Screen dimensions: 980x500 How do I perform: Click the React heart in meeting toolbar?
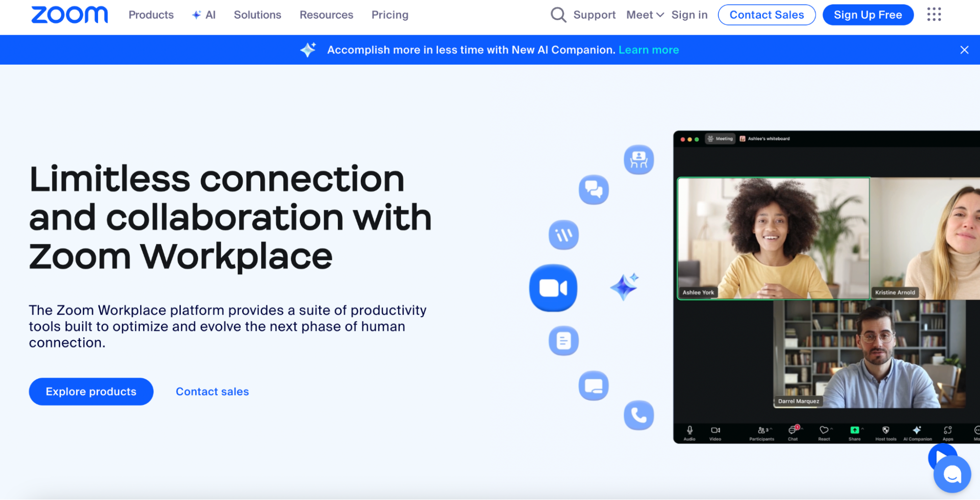[824, 433]
